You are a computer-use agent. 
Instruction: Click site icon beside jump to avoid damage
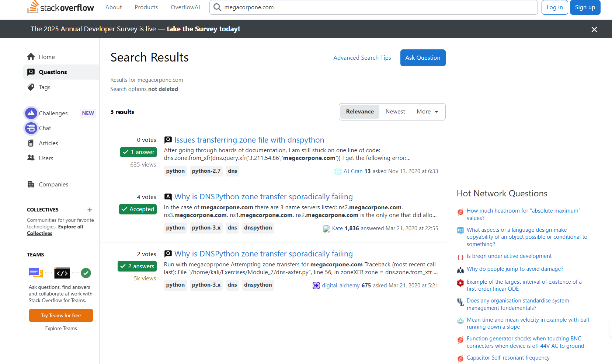pos(460,270)
